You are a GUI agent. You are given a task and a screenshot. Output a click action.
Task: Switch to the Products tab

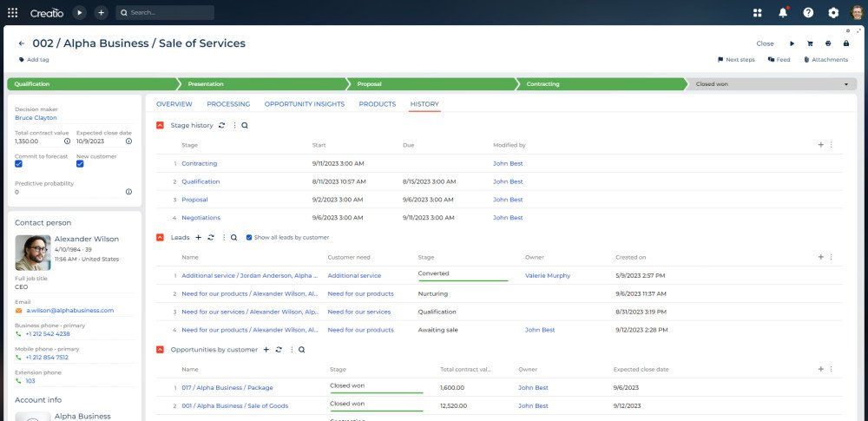pyautogui.click(x=378, y=103)
